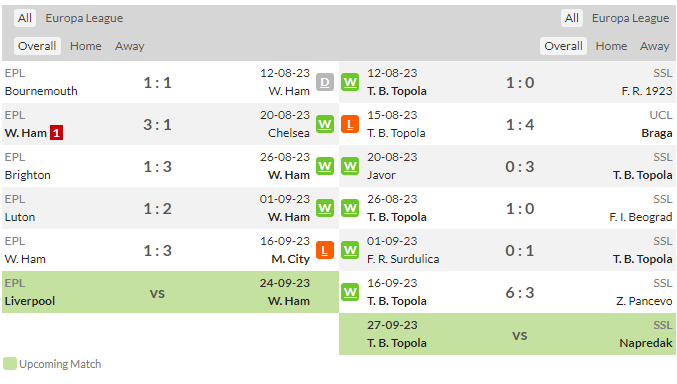Open the upcoming Liverpool vs W. Ham match
The height and width of the screenshot is (384, 677).
(170, 292)
